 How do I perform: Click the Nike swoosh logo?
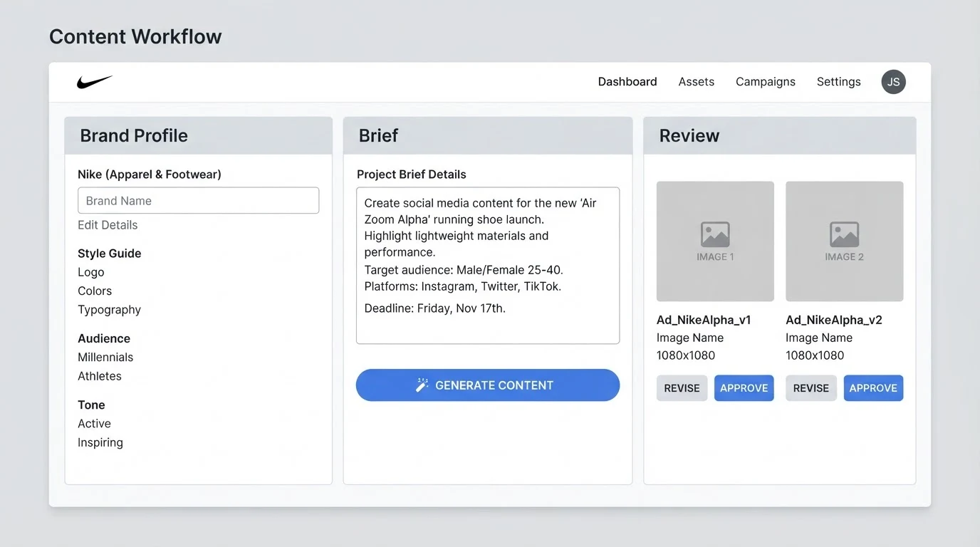coord(95,82)
